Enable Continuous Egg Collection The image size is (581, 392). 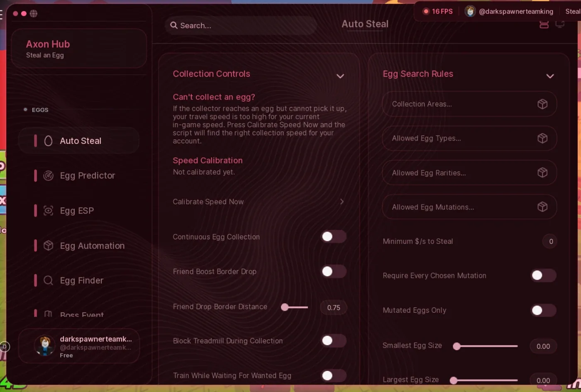click(x=334, y=236)
